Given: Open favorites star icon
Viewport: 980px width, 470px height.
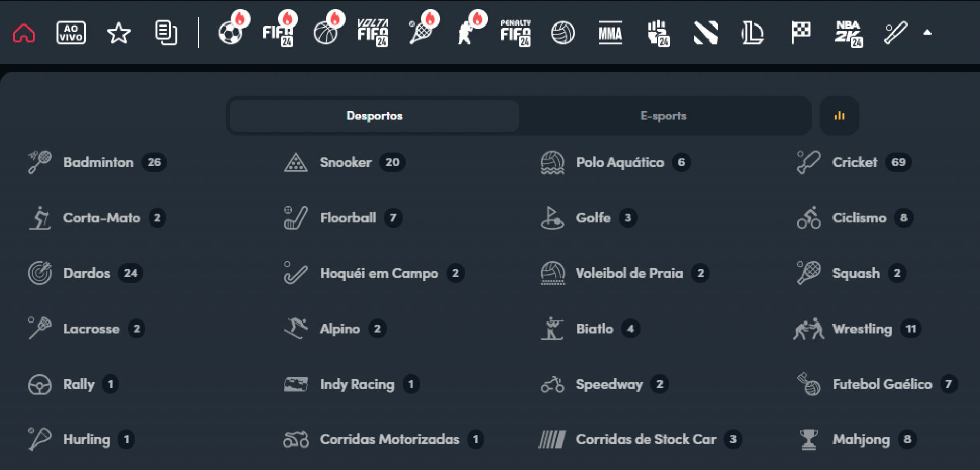Looking at the screenshot, I should tap(118, 33).
